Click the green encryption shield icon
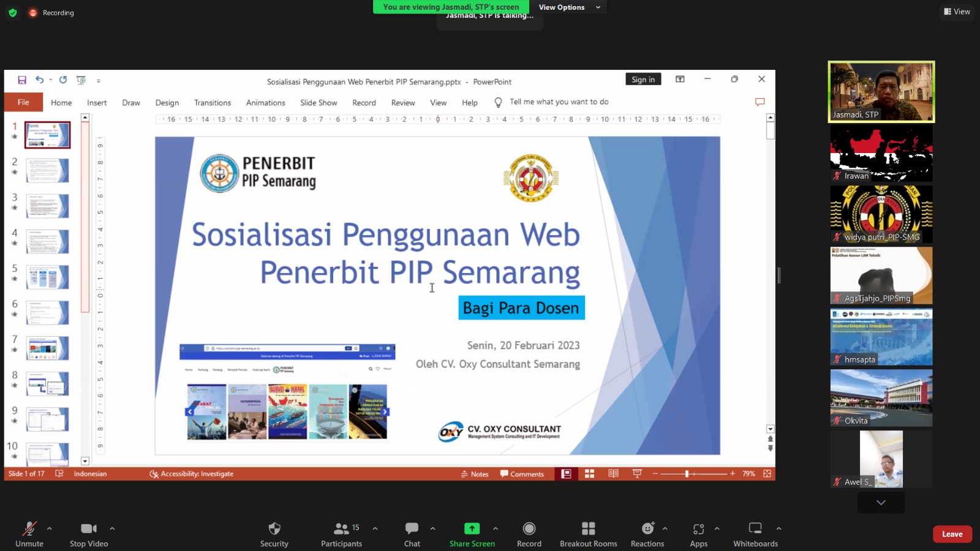The image size is (980, 551). [x=12, y=12]
